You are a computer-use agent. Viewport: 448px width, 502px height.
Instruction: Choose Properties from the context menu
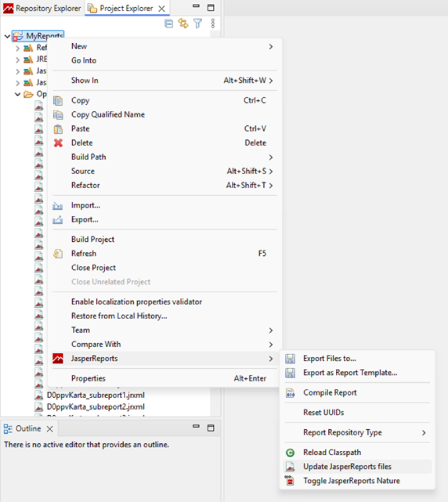click(88, 378)
